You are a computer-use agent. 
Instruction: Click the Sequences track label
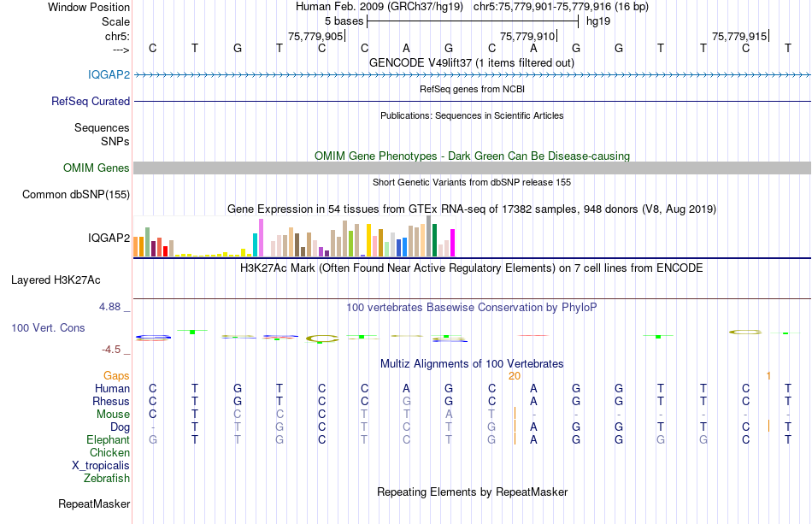coord(102,127)
